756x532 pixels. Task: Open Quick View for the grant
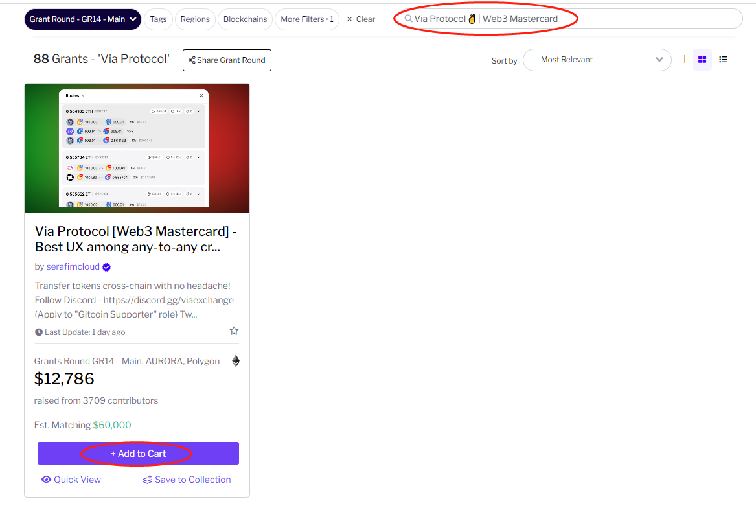click(x=71, y=480)
